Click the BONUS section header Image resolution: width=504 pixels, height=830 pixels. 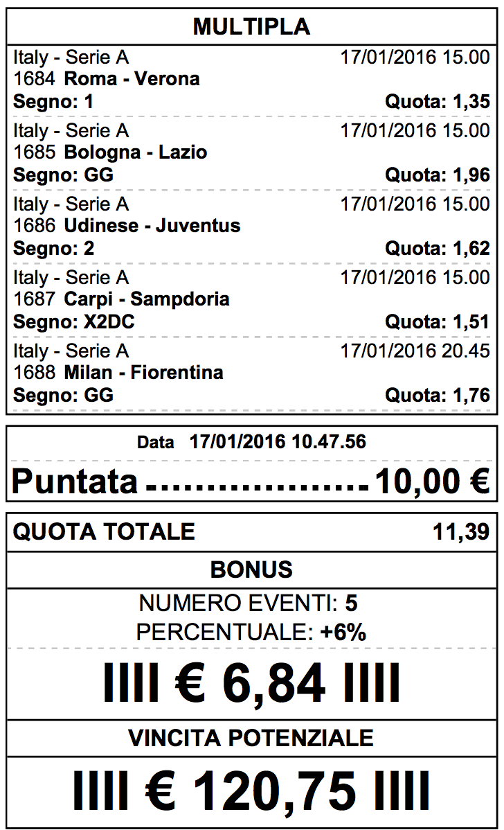(x=251, y=570)
